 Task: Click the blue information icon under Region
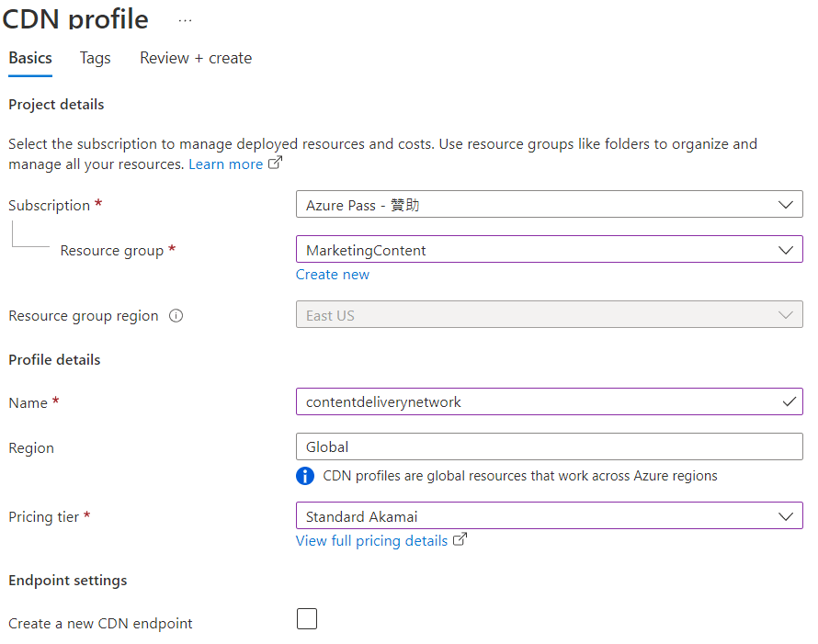[x=305, y=476]
